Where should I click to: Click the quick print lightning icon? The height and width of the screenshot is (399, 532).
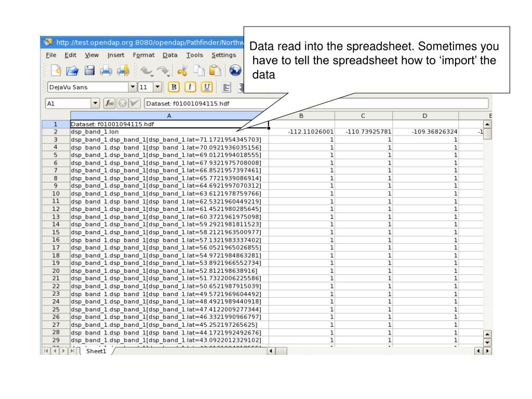pyautogui.click(x=123, y=71)
